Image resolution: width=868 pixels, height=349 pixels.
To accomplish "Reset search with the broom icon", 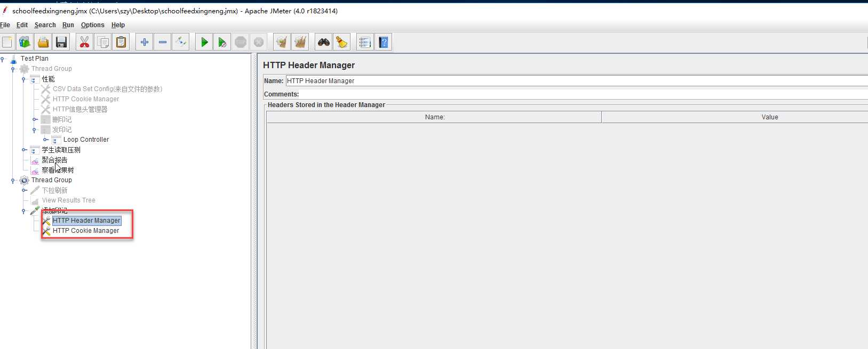I will coord(342,42).
